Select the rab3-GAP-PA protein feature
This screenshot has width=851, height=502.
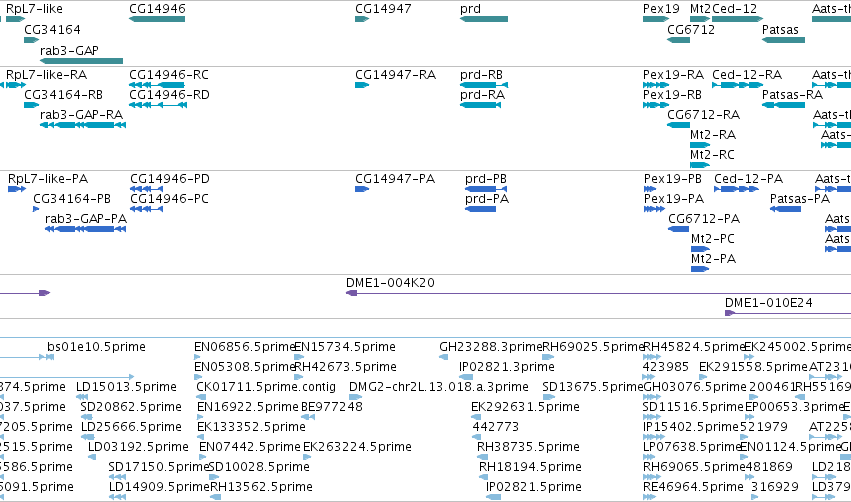[86, 229]
